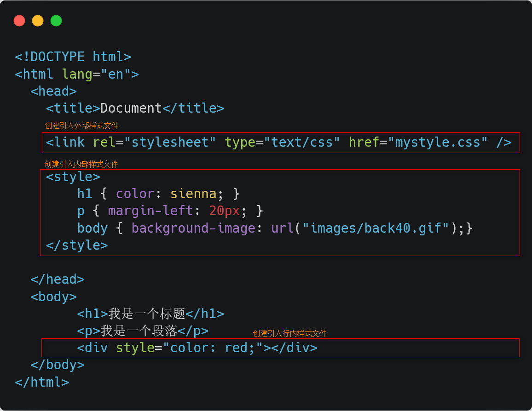Screen dimensions: 532x411
Task: Click the orange note 创建引入外部样式文件
Action: (x=82, y=126)
